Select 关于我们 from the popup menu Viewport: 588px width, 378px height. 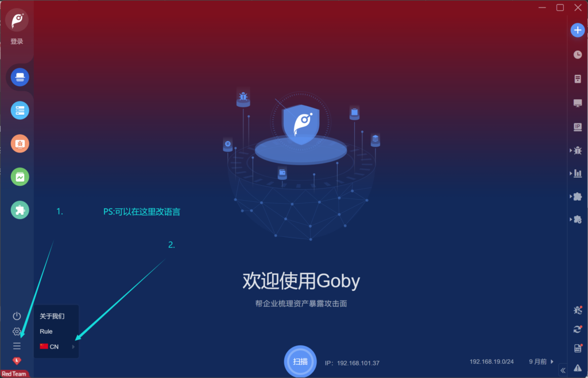[x=52, y=316]
